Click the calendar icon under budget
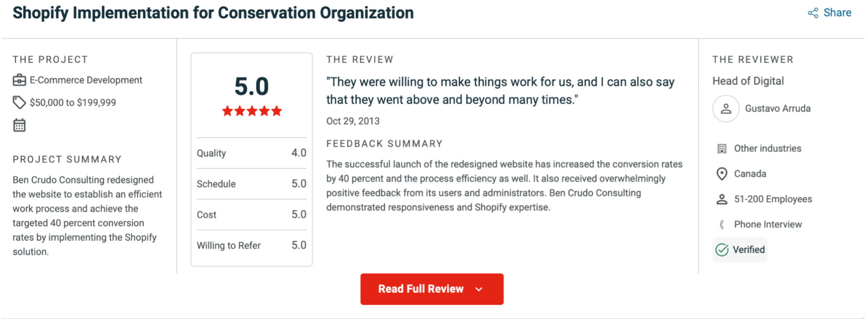Screen dimensions: 868x319 tap(19, 125)
